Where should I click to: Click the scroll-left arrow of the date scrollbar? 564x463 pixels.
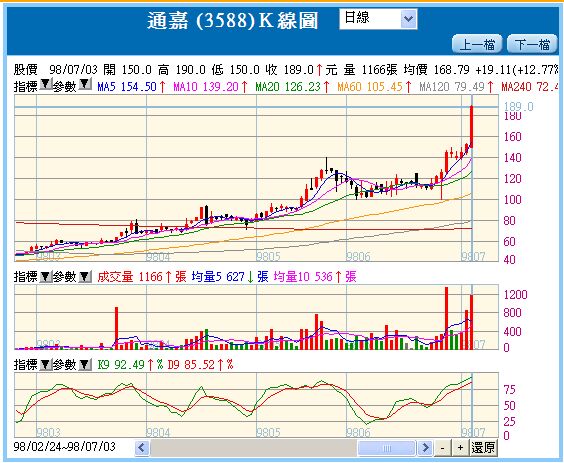click(142, 448)
